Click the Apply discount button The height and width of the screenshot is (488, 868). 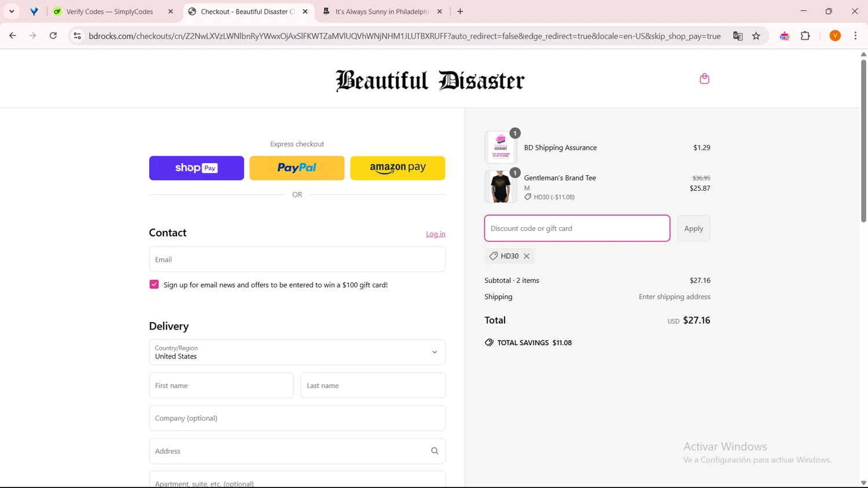point(693,228)
